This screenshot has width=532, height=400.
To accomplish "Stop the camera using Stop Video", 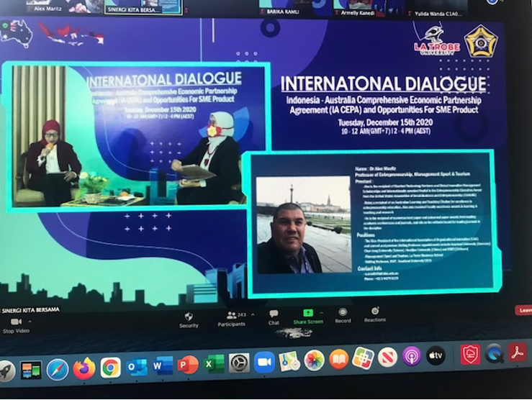I will [x=16, y=324].
